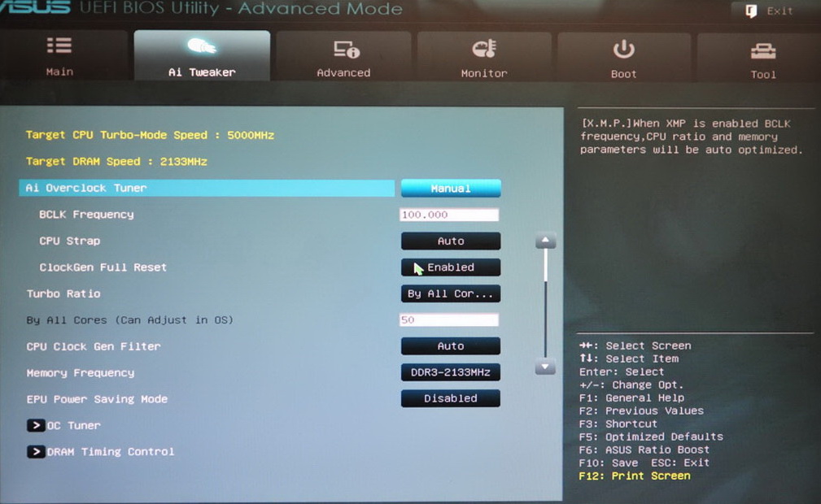Toggle ClockGen Full Reset Enabled setting
This screenshot has height=504, width=821.
click(x=451, y=267)
